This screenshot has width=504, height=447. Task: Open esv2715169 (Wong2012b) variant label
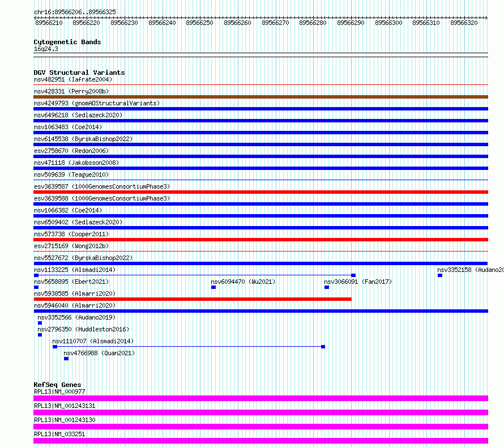[x=71, y=246]
